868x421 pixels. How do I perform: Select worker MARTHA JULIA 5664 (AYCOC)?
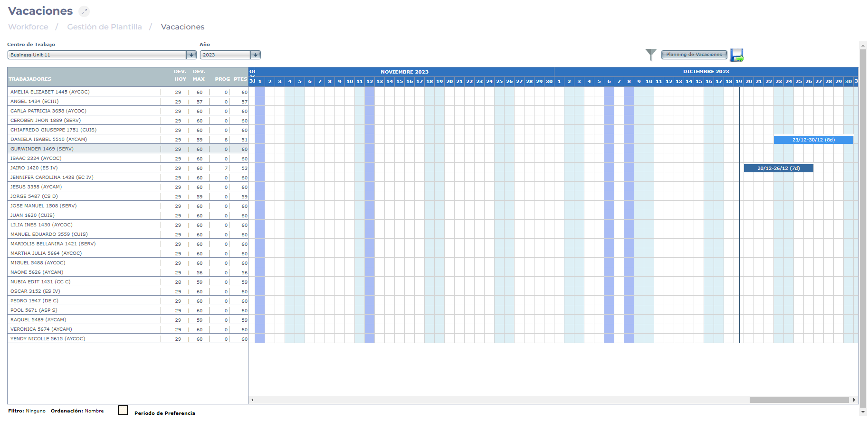46,253
